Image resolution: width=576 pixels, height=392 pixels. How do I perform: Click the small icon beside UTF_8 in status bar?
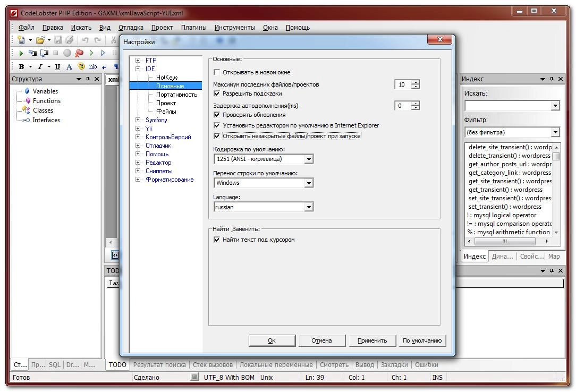pos(194,377)
